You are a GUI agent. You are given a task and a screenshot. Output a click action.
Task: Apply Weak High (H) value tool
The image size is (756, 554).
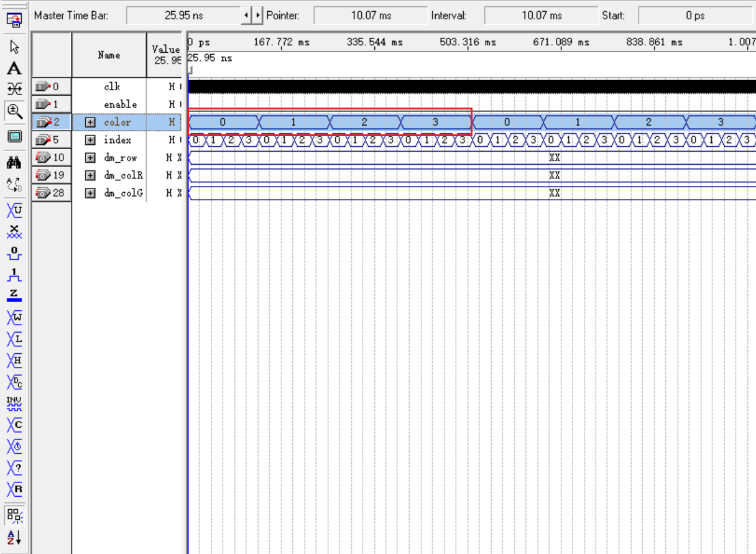pos(15,361)
